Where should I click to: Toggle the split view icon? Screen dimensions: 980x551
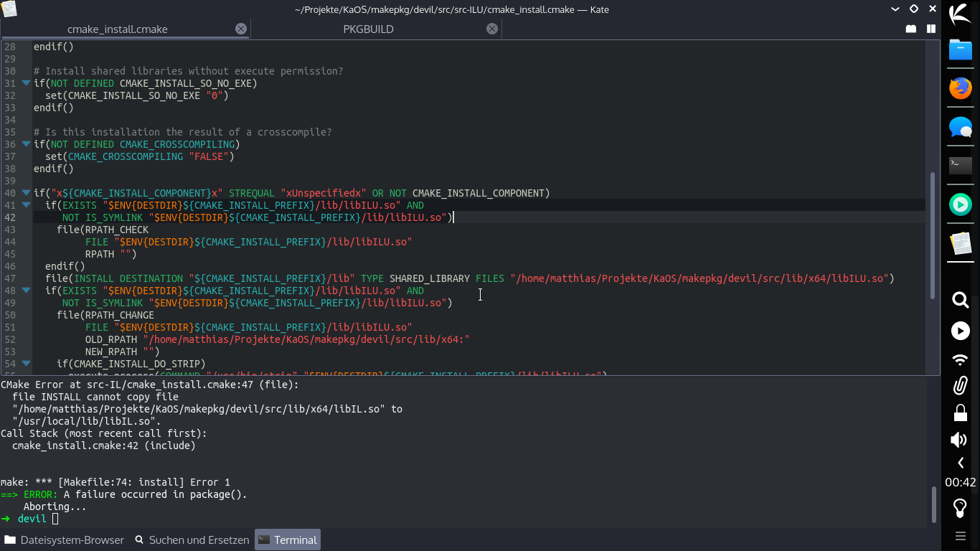click(x=931, y=29)
